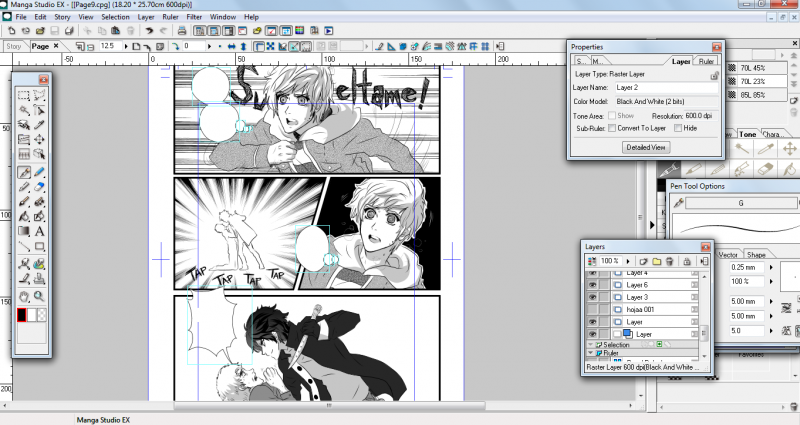The width and height of the screenshot is (800, 425).
Task: Hide Layer 3 with its eye icon
Action: pos(592,297)
